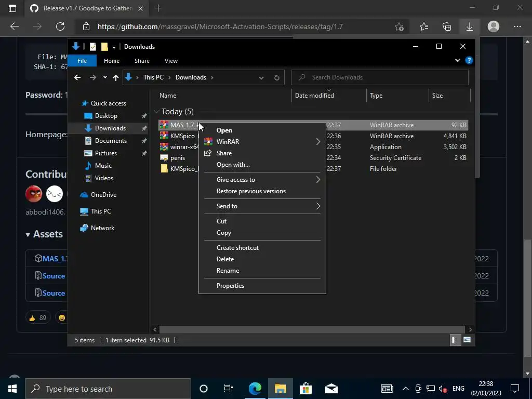Screen dimensions: 532x399
Task: Expand the Explorer ribbon chevron
Action: coord(457,60)
